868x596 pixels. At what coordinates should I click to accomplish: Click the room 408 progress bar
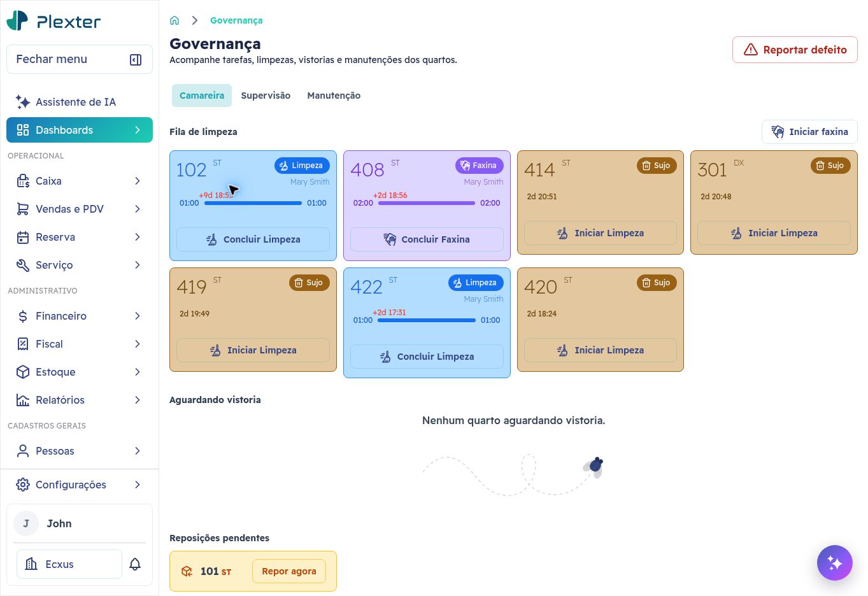(427, 203)
